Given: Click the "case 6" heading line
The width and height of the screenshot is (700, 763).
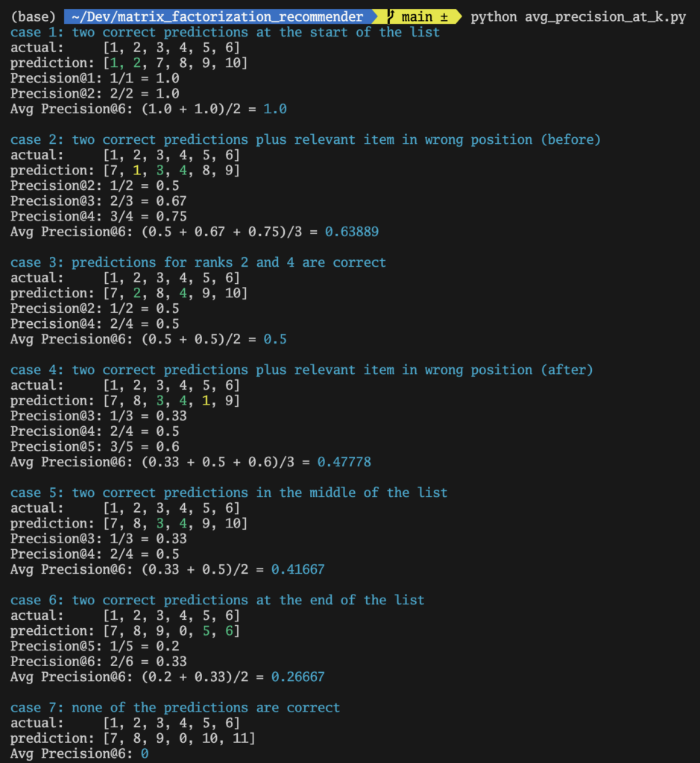Looking at the screenshot, I should coord(217,600).
